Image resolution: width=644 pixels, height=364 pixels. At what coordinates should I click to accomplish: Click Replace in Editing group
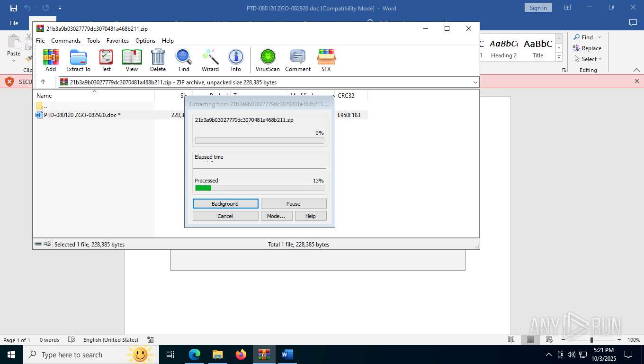587,48
